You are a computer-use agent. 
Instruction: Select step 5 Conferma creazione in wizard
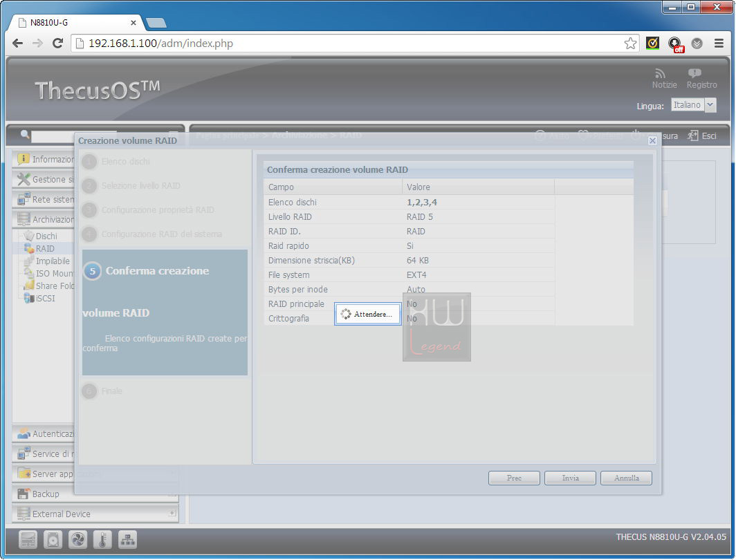(x=165, y=312)
